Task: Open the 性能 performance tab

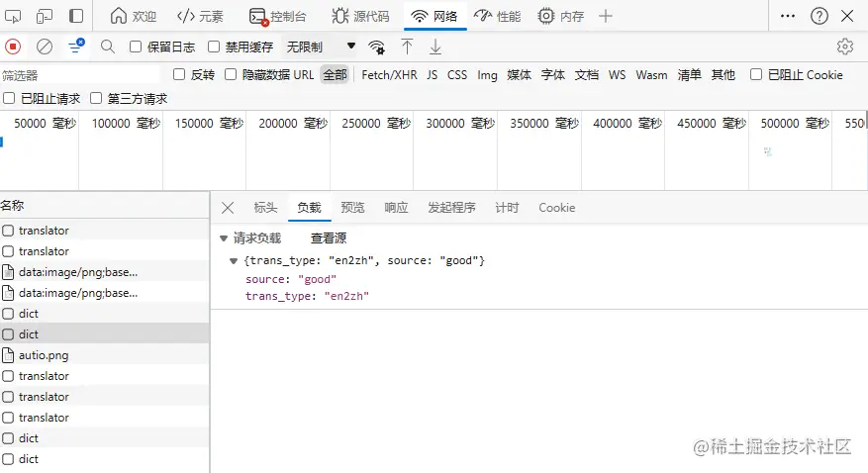Action: click(497, 16)
